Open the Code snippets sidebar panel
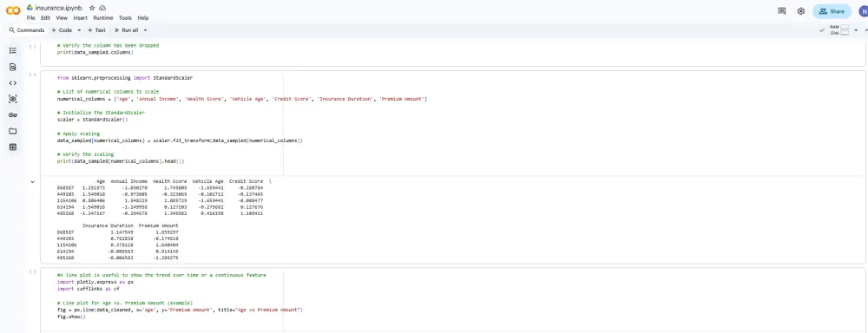 click(x=13, y=83)
